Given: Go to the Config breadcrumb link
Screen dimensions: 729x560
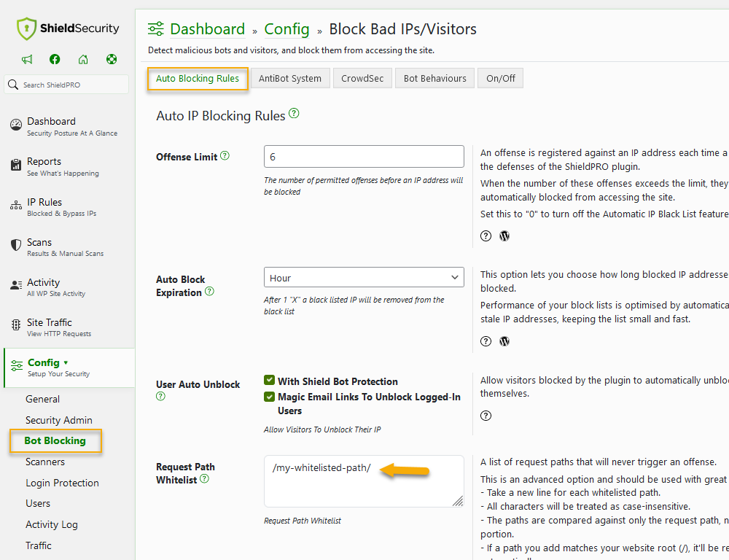Looking at the screenshot, I should pos(286,29).
